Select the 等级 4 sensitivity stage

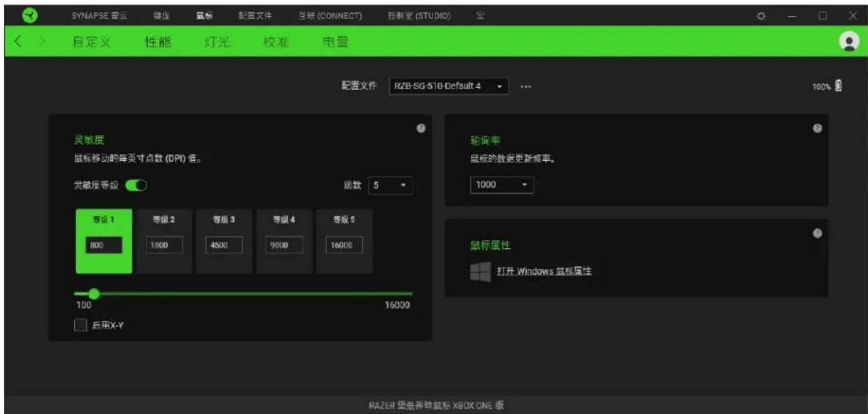click(283, 241)
